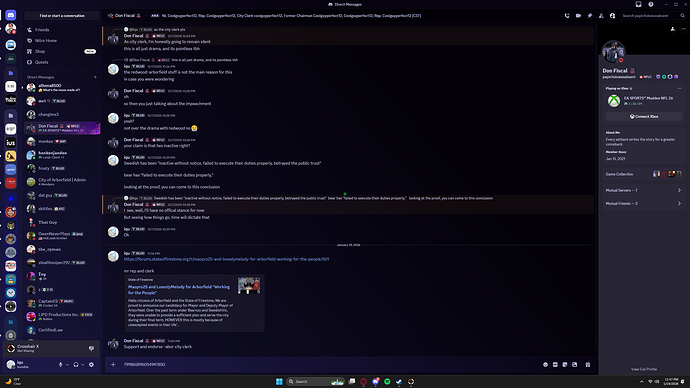Start a video call with Don Fiscal
The image size is (690, 388).
point(578,16)
